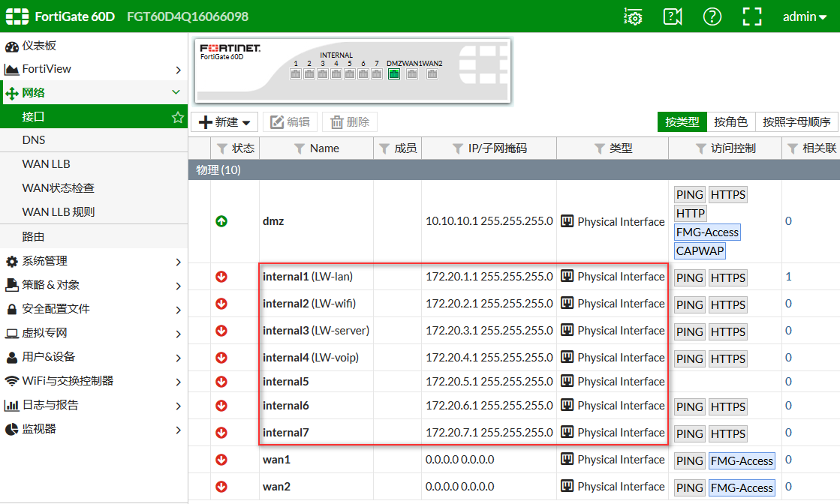Image resolution: width=840 pixels, height=504 pixels.
Task: Expand the 安全配置文件 menu chevron
Action: pyautogui.click(x=179, y=310)
